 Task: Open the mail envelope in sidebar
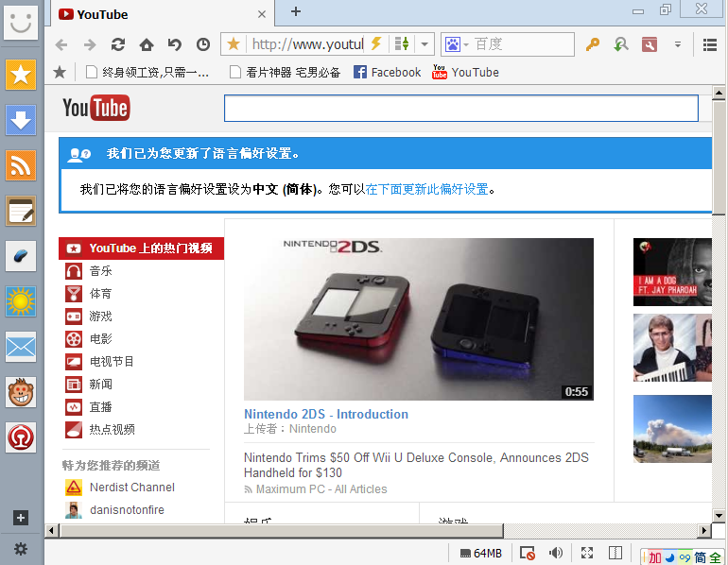(x=21, y=347)
